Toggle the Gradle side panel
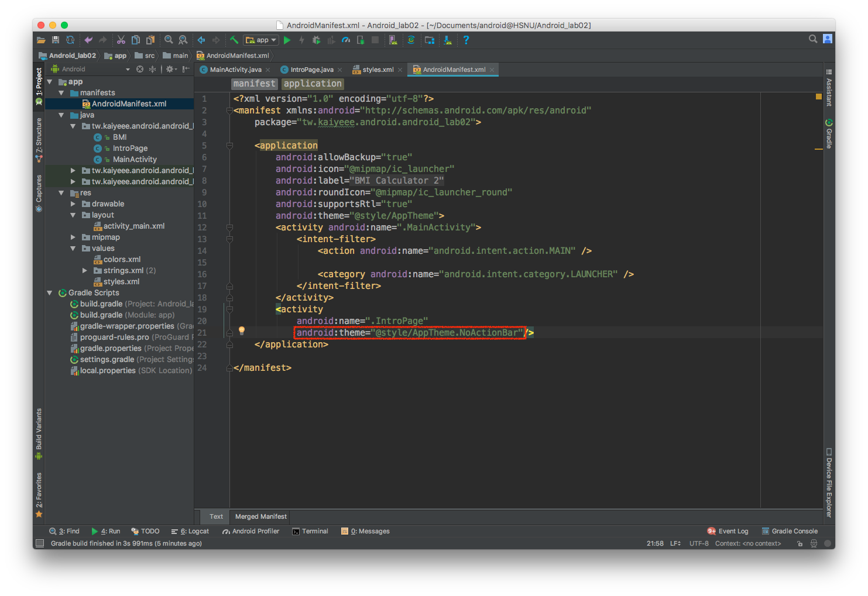The width and height of the screenshot is (868, 596). point(829,133)
